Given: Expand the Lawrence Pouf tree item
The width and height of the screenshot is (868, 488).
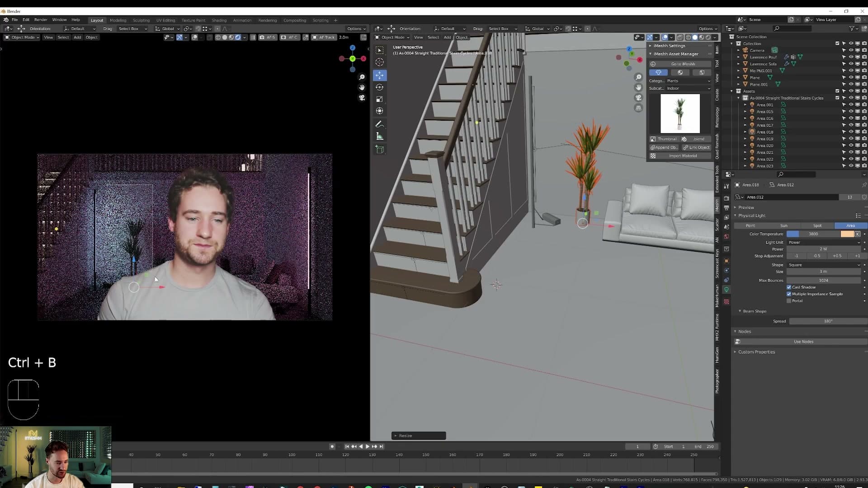Looking at the screenshot, I should pyautogui.click(x=739, y=57).
